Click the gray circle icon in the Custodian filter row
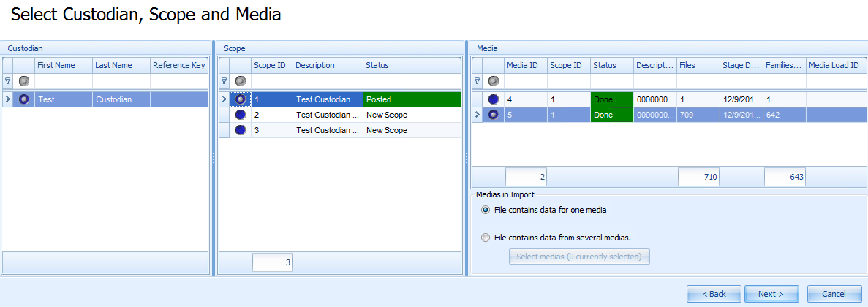868x307 pixels. pyautogui.click(x=24, y=80)
